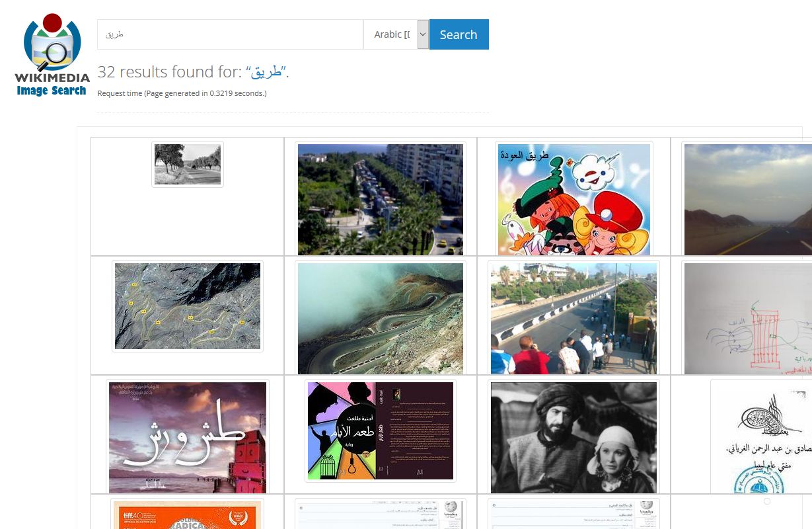Click the Wikimedia Image Search logo
This screenshot has width=812, height=529.
(52, 56)
